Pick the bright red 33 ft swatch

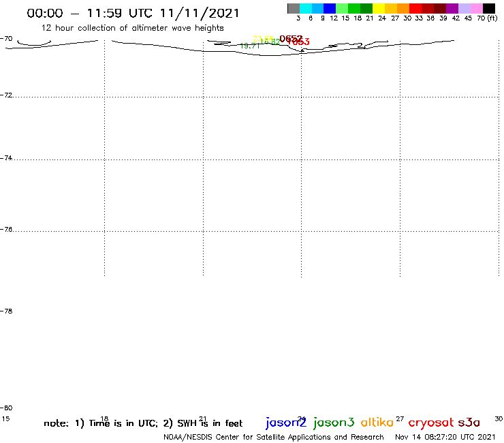click(x=415, y=8)
